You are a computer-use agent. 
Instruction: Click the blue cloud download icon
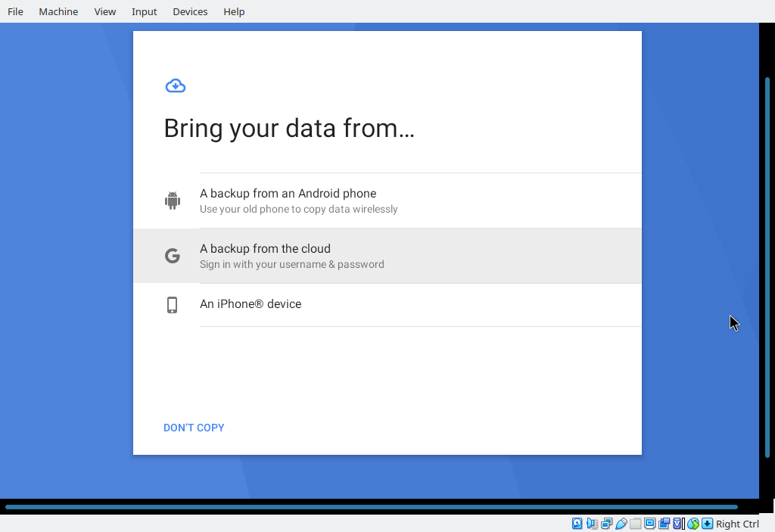click(176, 86)
